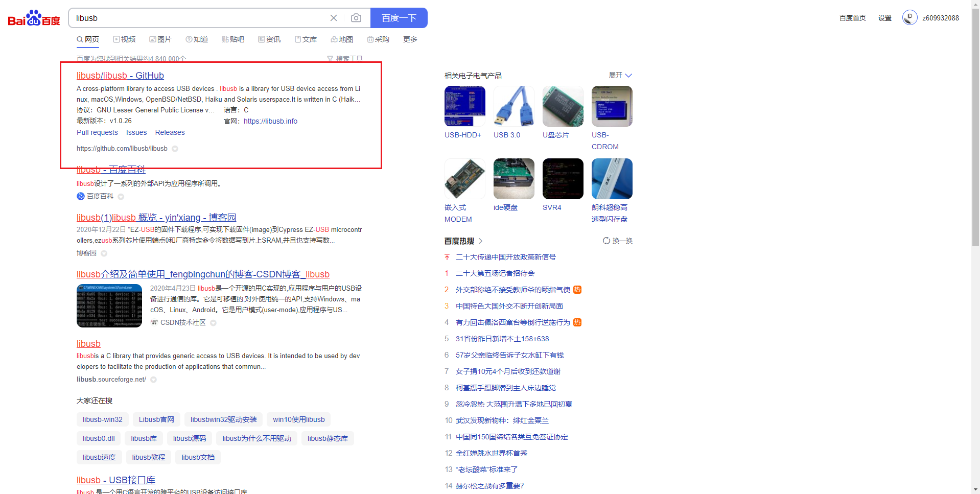980x494 pixels.
Task: Click U盘芯片 product thumbnail
Action: pos(563,106)
